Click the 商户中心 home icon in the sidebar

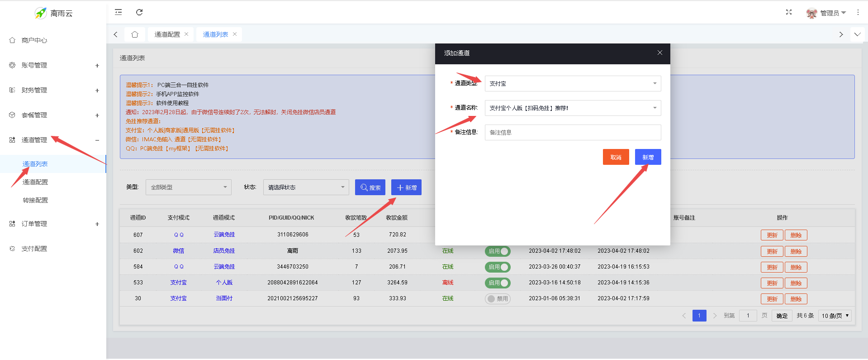point(12,40)
